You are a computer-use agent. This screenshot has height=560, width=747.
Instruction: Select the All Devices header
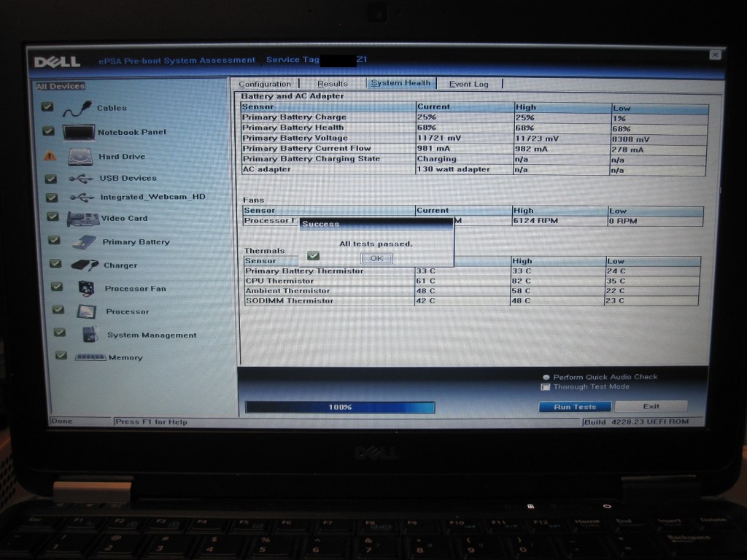point(61,86)
